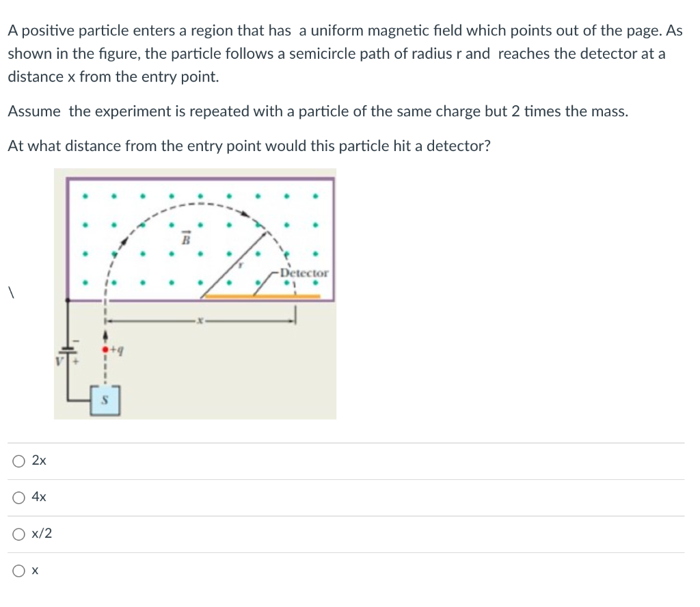
Task: Click the figure illustration thumbnail
Action: pyautogui.click(x=195, y=294)
